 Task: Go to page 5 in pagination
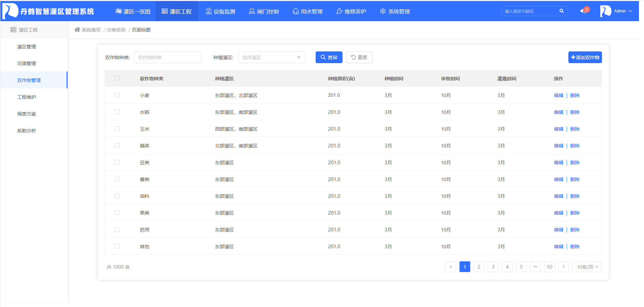[521, 267]
